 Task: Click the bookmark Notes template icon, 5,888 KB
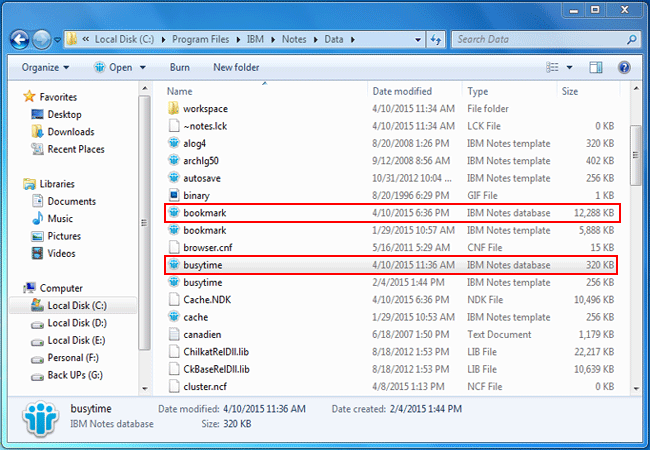(174, 230)
